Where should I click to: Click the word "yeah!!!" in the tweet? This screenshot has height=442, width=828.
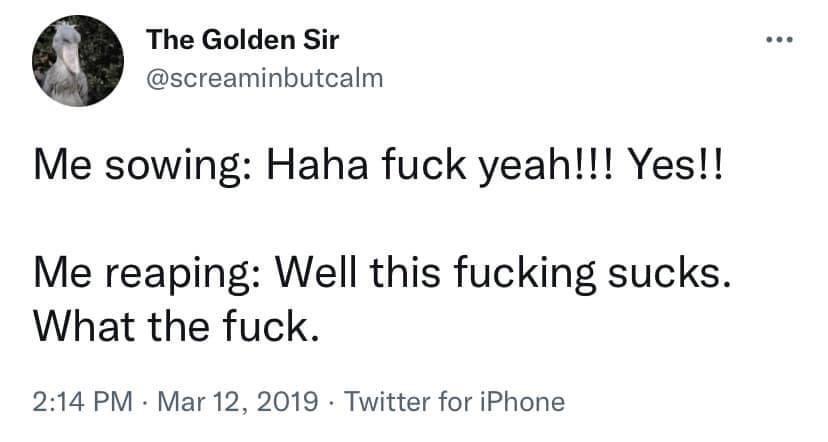(546, 165)
